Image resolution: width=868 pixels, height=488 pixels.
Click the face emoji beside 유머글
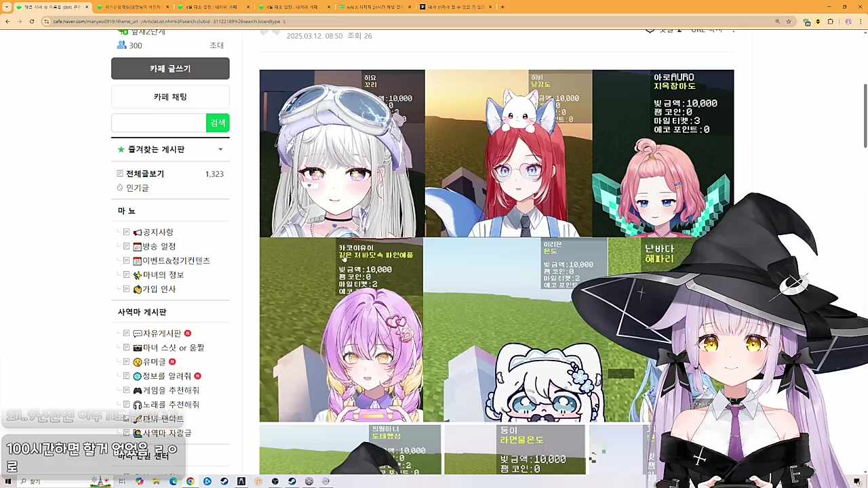(x=138, y=362)
